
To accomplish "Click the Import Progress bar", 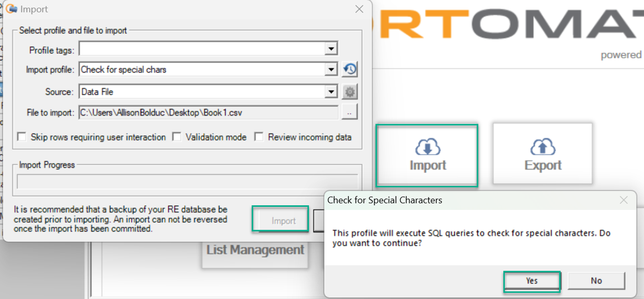I will click(x=187, y=181).
